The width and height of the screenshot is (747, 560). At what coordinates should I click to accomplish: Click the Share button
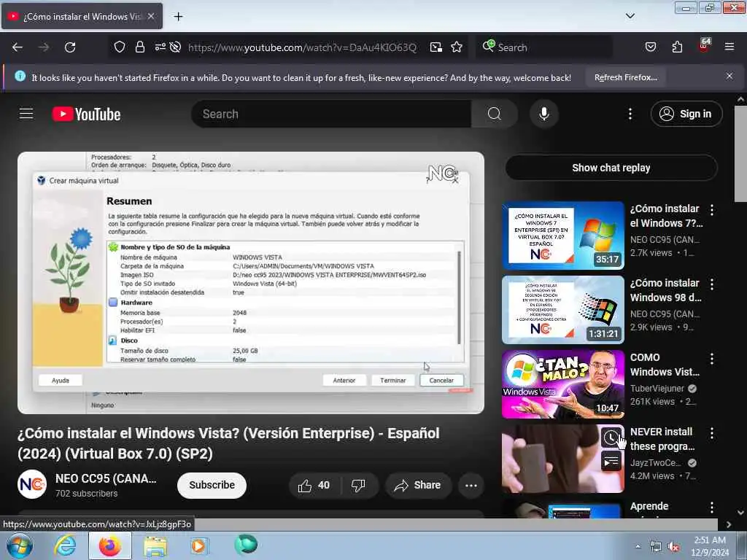tap(418, 485)
